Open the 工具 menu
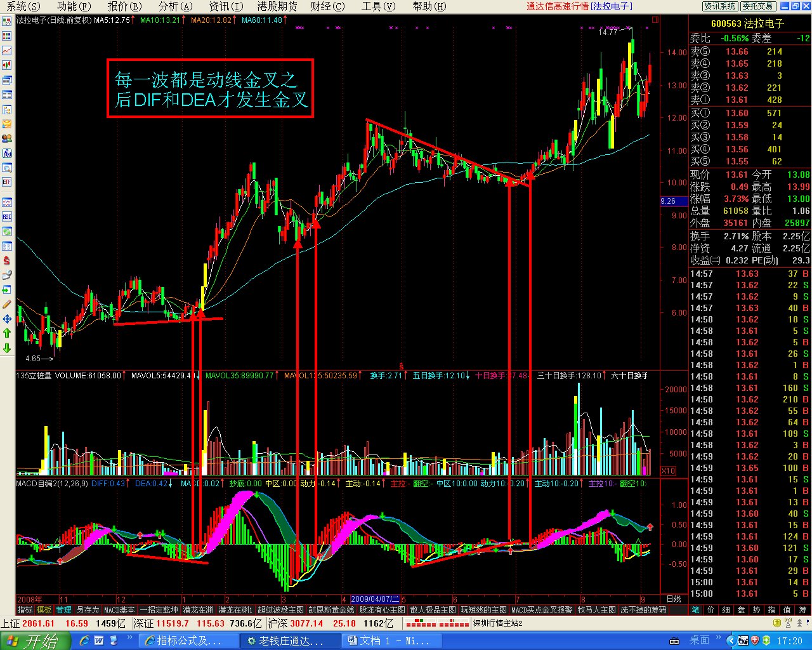This screenshot has height=650, width=812. (x=379, y=6)
